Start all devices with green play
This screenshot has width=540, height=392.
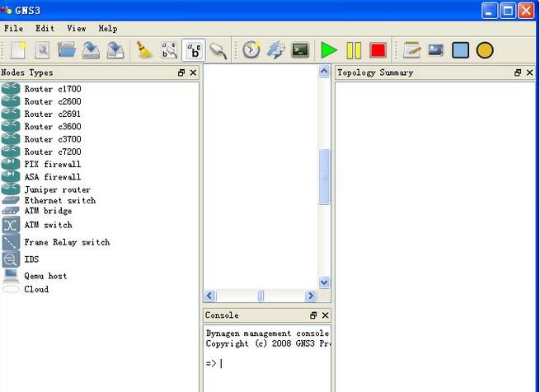(329, 50)
